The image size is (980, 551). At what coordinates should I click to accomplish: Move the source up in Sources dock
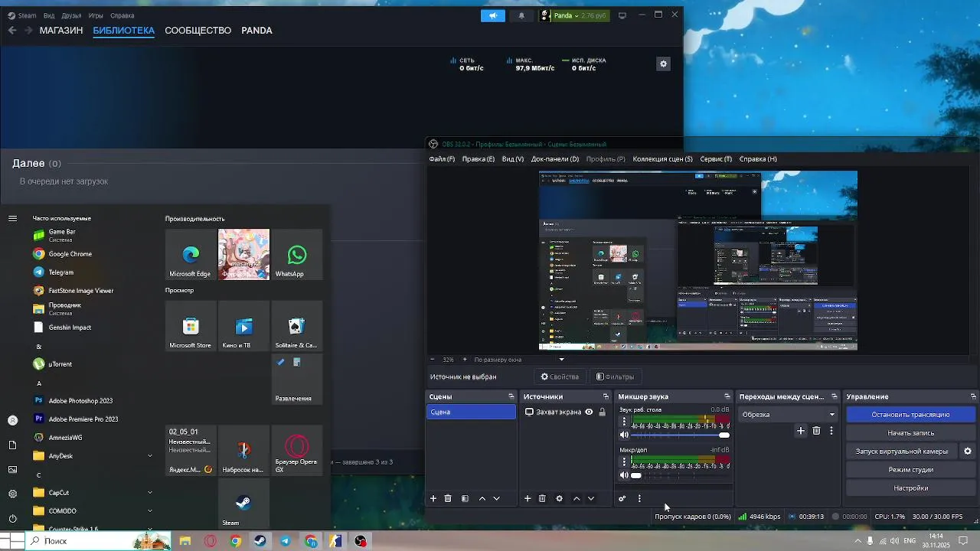577,498
